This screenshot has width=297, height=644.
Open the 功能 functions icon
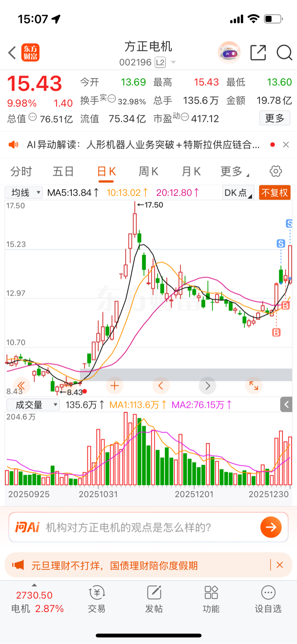211,599
